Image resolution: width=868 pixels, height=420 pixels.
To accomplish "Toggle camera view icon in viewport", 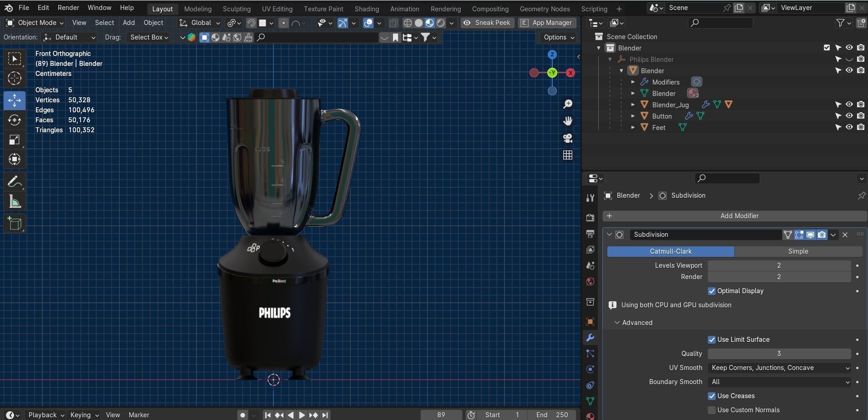I will point(568,138).
